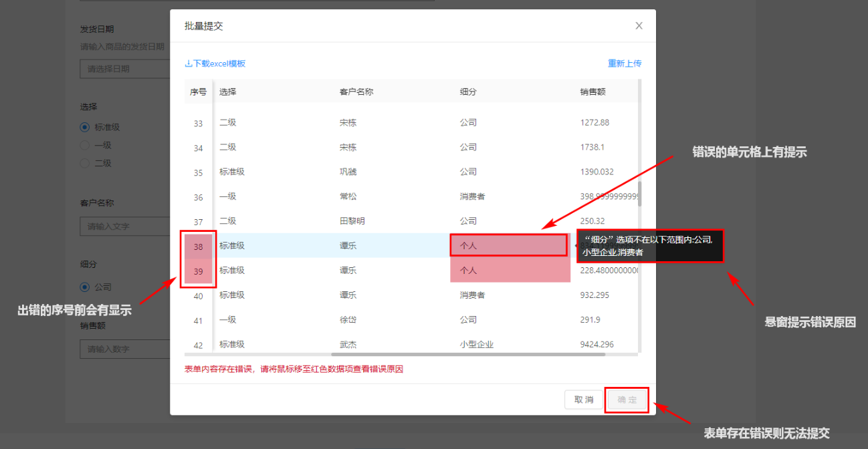Select the 一级 radio option

[x=85, y=145]
